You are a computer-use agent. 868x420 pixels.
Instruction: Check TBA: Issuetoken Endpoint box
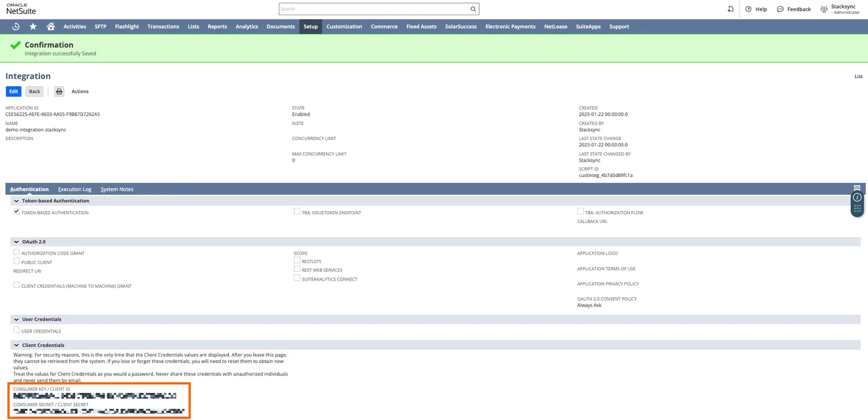click(297, 212)
